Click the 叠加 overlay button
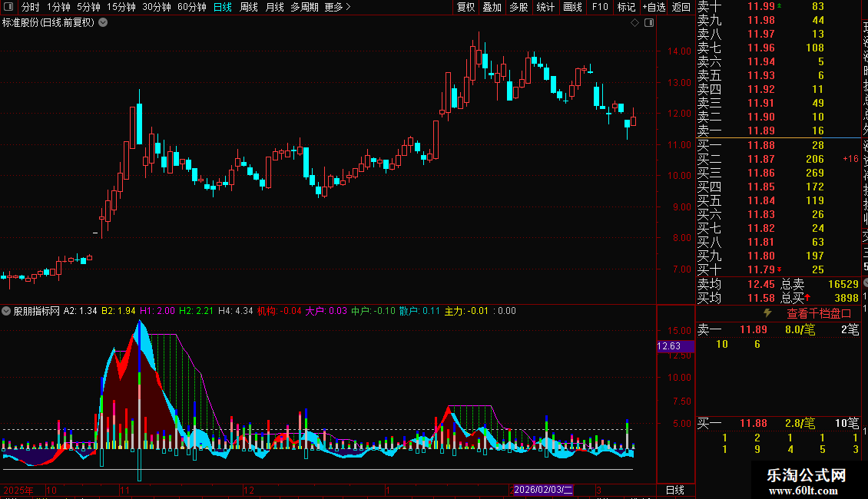Image resolution: width=868 pixels, height=499 pixels. (492, 7)
